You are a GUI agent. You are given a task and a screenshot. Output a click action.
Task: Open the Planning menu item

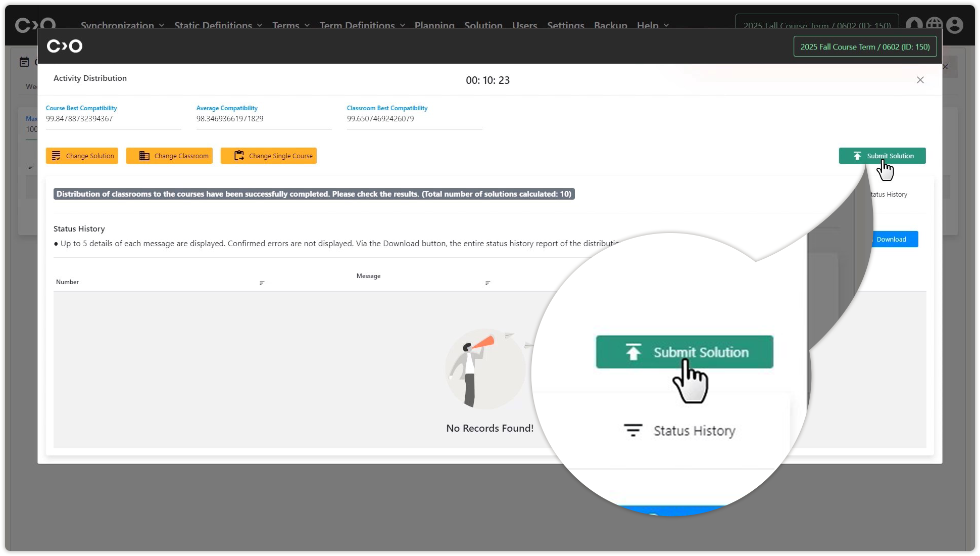click(x=434, y=25)
